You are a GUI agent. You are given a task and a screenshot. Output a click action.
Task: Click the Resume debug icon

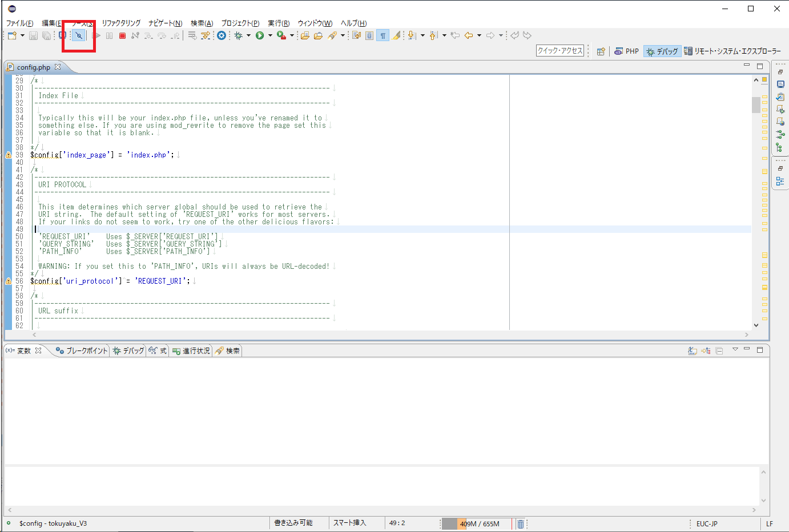pos(96,35)
